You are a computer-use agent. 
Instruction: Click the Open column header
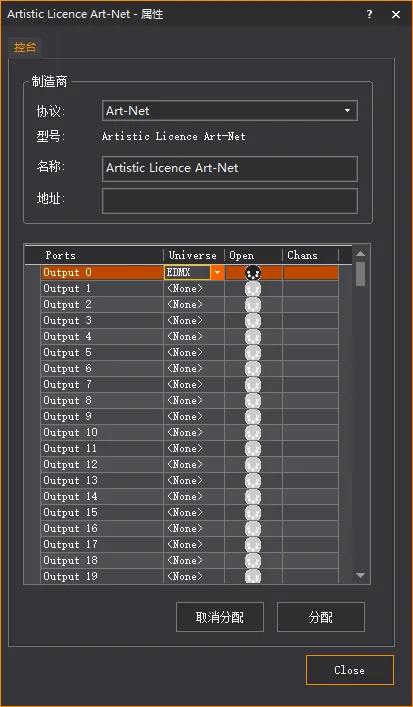pos(253,255)
